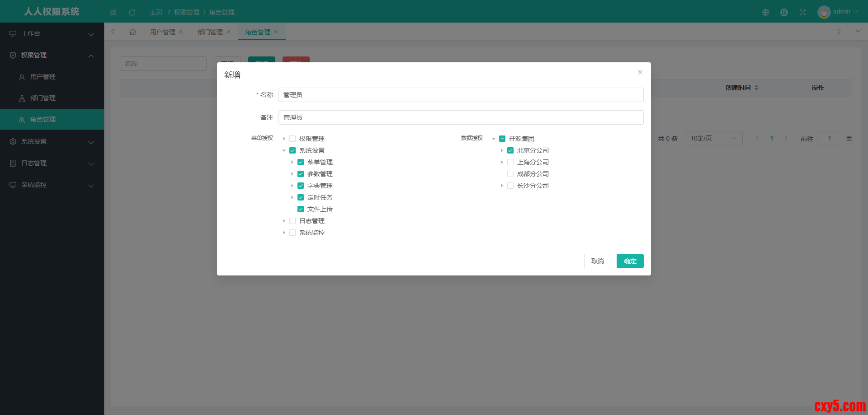Image resolution: width=868 pixels, height=415 pixels.
Task: Click the 确定 confirm button
Action: 630,261
